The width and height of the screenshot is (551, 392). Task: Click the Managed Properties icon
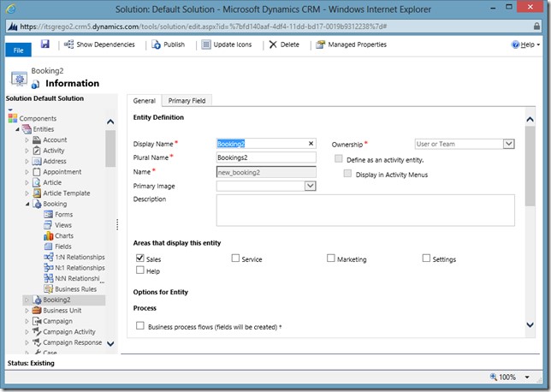(320, 45)
